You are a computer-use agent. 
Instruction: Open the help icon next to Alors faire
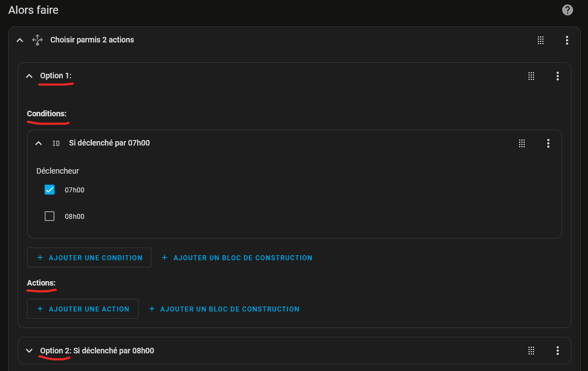(567, 10)
